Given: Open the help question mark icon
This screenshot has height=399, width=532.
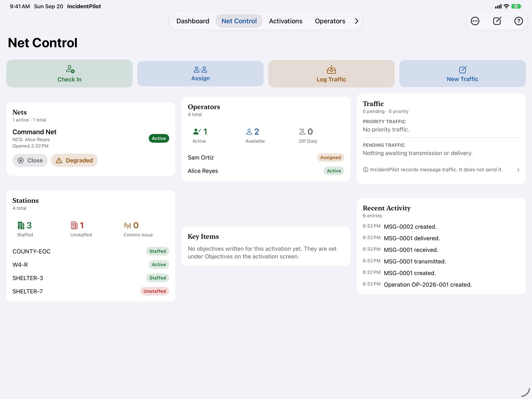Looking at the screenshot, I should [518, 21].
